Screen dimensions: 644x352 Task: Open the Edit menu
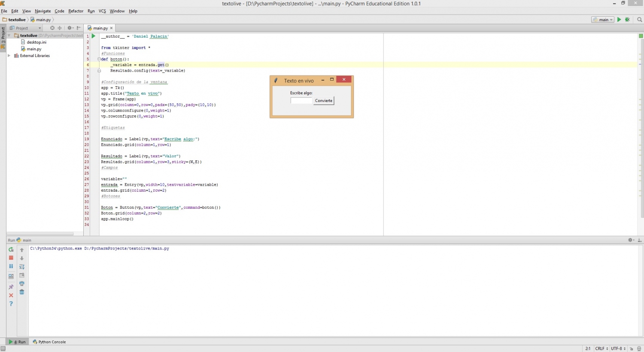(x=15, y=11)
